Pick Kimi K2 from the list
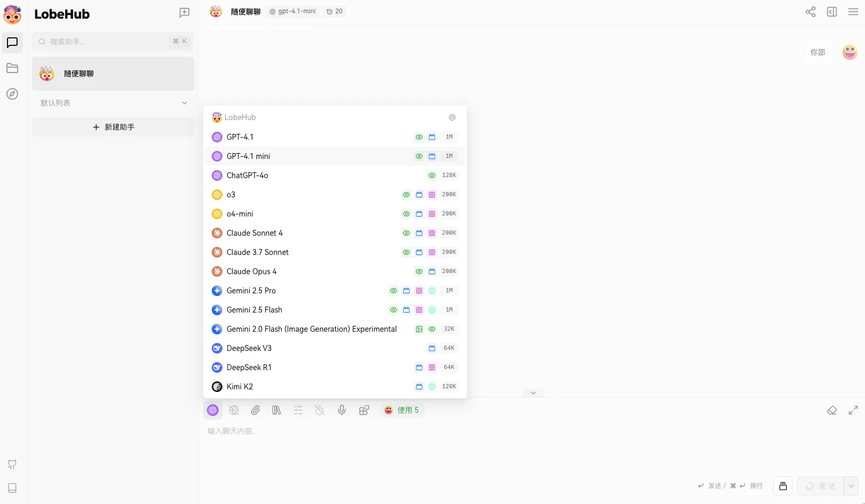This screenshot has width=865, height=504. 335,387
